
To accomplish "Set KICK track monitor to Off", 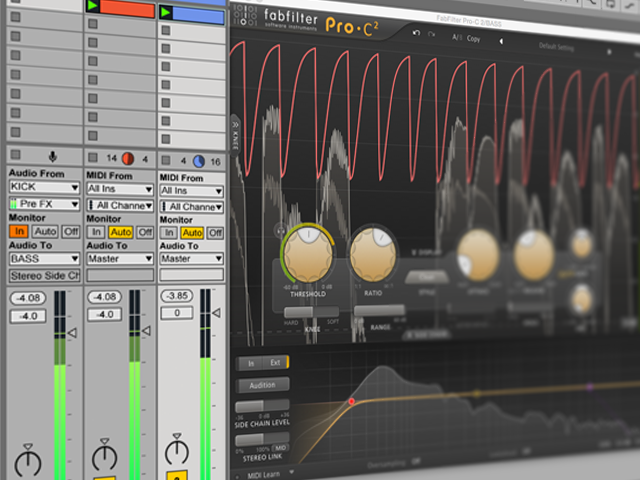I will 71,232.
